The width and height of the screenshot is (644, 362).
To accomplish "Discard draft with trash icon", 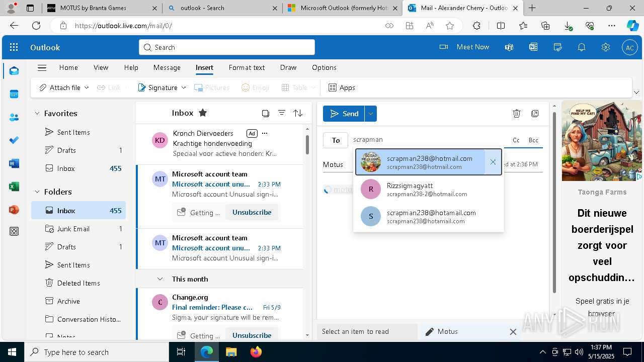I will (517, 114).
